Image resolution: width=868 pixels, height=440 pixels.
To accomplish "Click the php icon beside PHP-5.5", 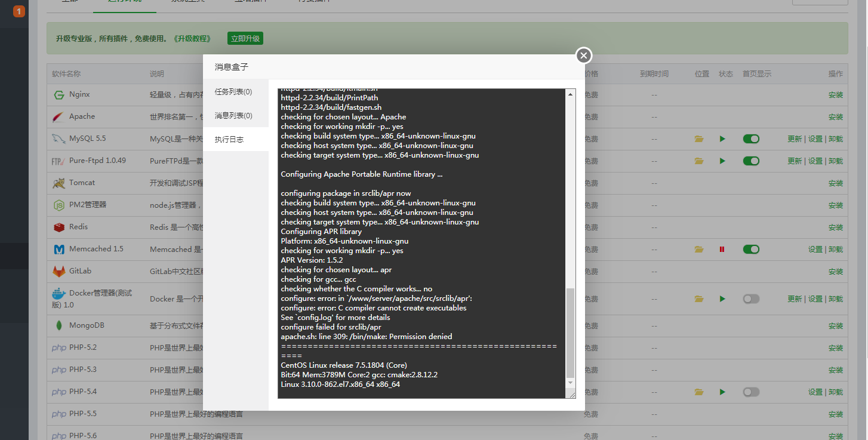I will [59, 414].
